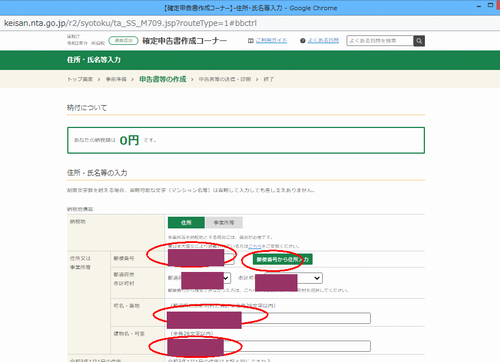Click the 住所・氏名等の入力 heading
The height and width of the screenshot is (362, 500).
(97, 173)
